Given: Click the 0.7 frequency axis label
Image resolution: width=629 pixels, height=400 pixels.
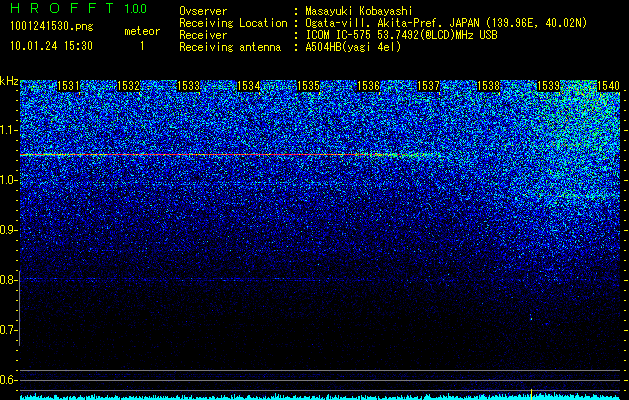Looking at the screenshot, I should pyautogui.click(x=8, y=330).
